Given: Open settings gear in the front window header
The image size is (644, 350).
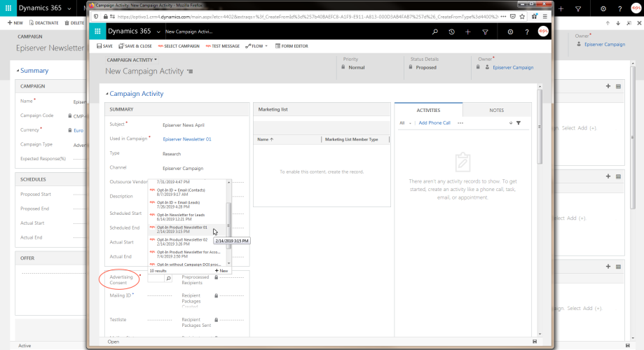Looking at the screenshot, I should tap(510, 31).
